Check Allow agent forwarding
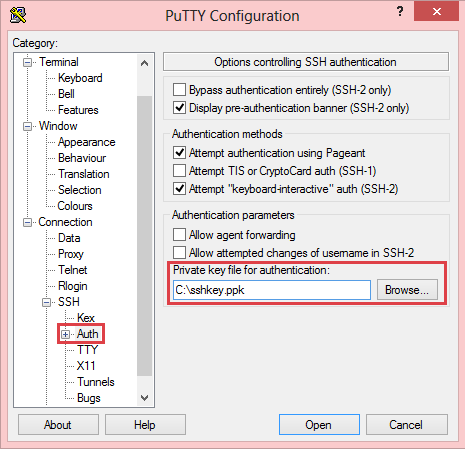The width and height of the screenshot is (465, 449). [x=179, y=234]
